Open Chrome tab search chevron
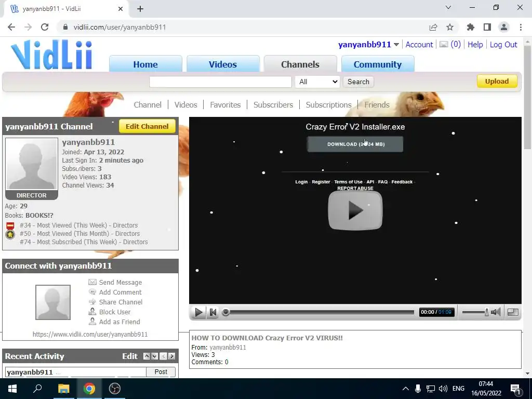 (448, 7)
